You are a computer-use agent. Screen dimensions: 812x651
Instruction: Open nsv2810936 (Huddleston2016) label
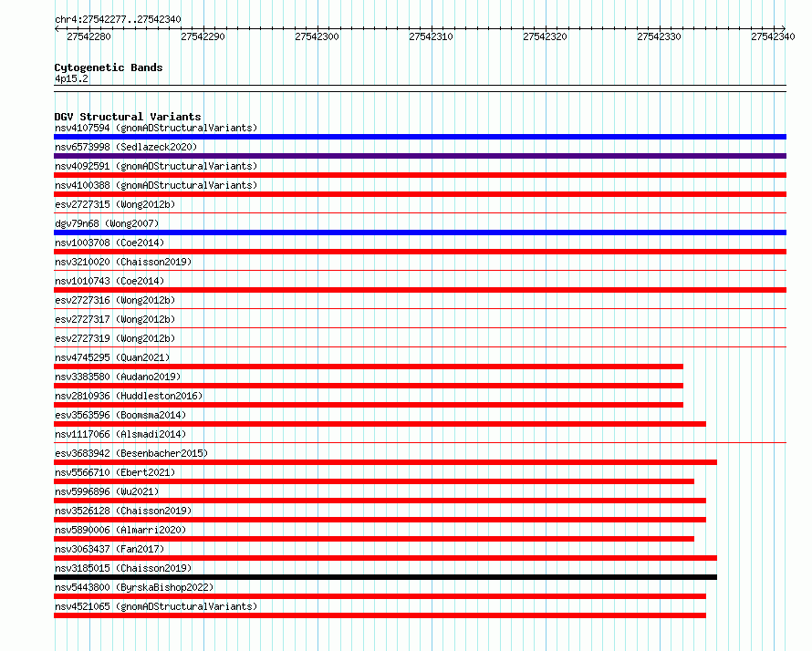click(x=129, y=396)
